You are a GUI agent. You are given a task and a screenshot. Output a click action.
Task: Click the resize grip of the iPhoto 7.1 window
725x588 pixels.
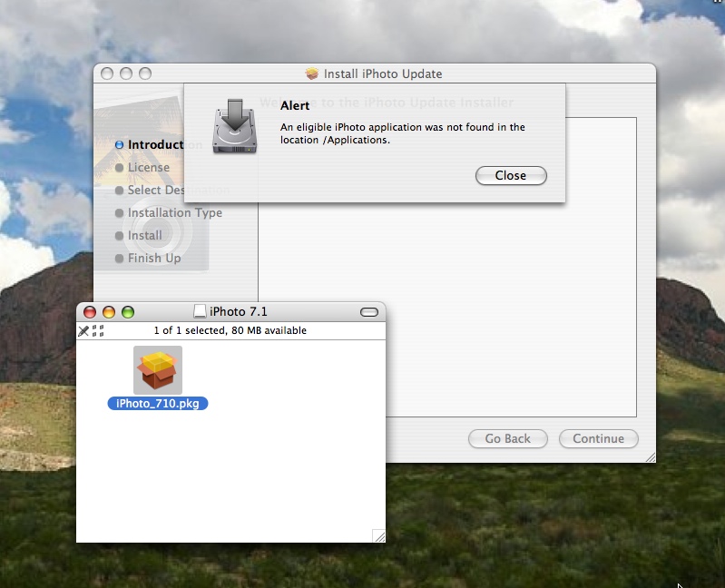(x=378, y=535)
